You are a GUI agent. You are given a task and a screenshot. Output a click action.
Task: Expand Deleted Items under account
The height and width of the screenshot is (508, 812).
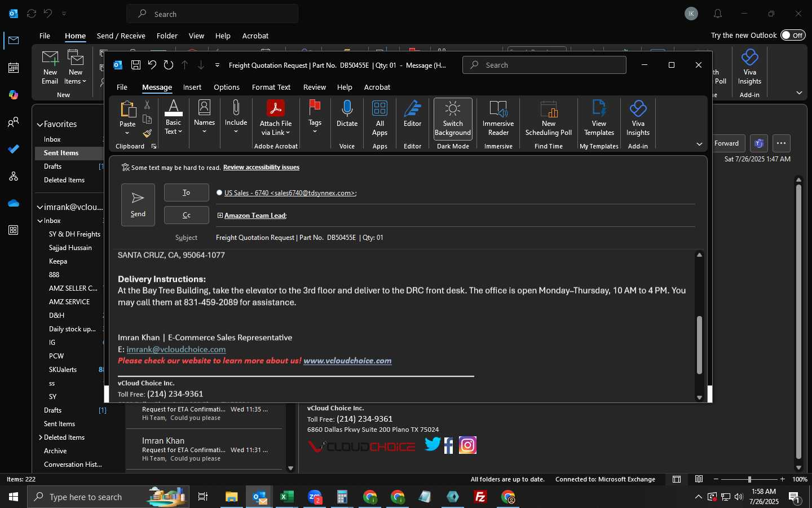click(x=41, y=437)
